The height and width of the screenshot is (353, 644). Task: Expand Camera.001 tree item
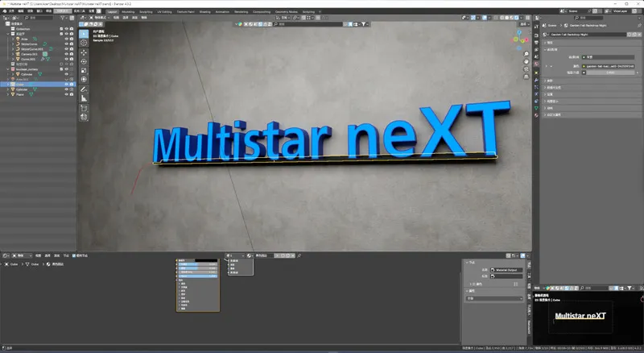(x=13, y=54)
